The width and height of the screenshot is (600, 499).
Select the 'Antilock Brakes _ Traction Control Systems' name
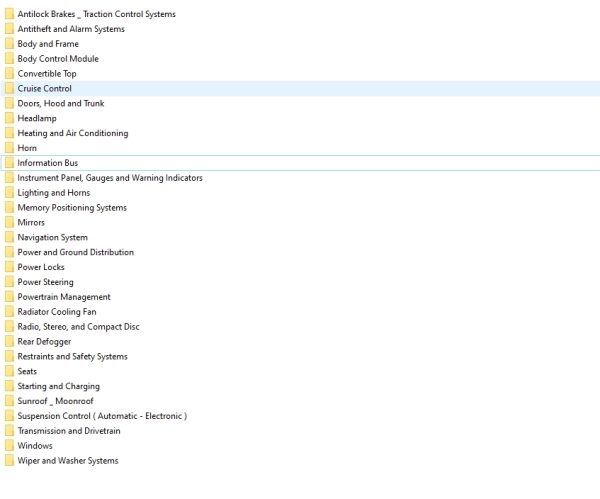(x=96, y=14)
